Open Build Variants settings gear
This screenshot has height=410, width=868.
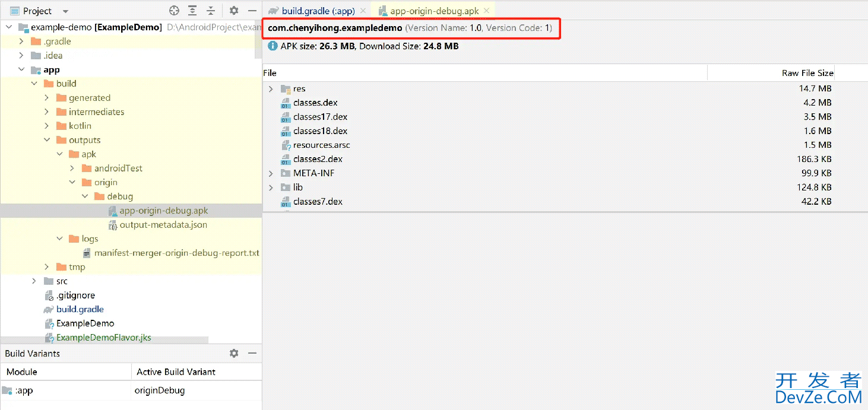[x=234, y=353]
